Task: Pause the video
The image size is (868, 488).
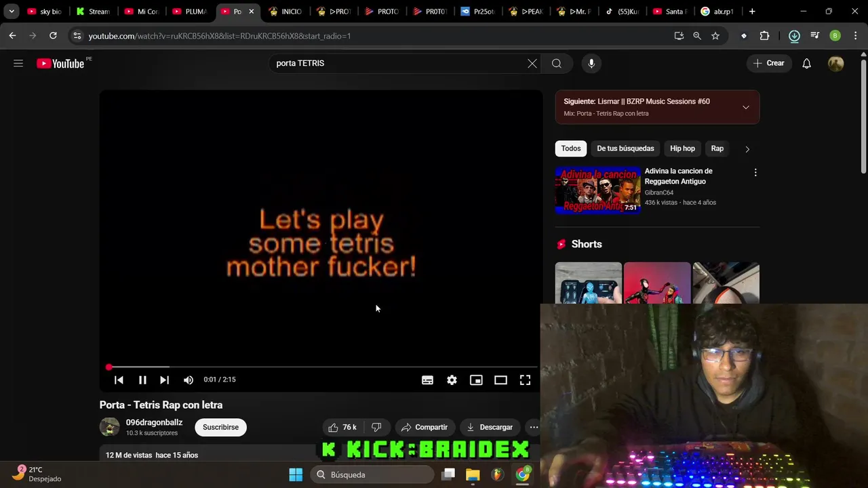Action: click(142, 380)
